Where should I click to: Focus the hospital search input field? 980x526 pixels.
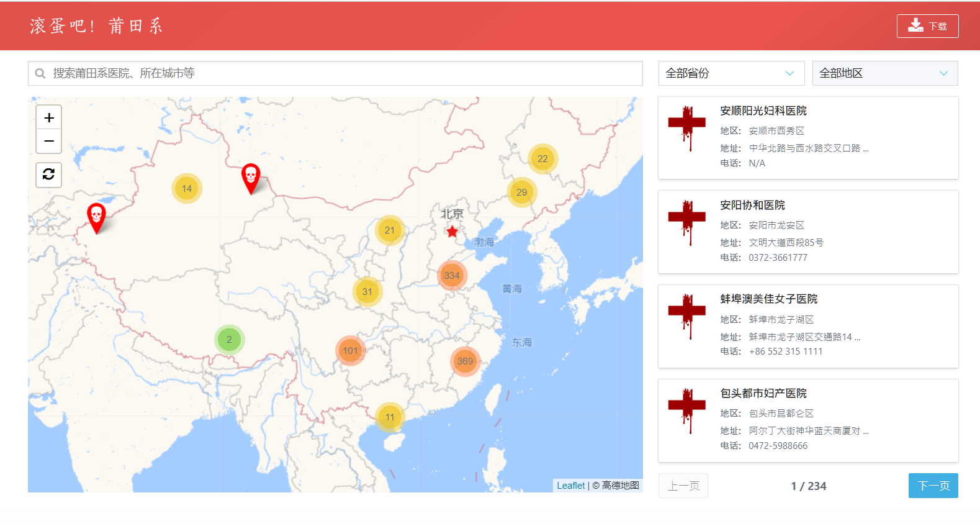pos(335,73)
